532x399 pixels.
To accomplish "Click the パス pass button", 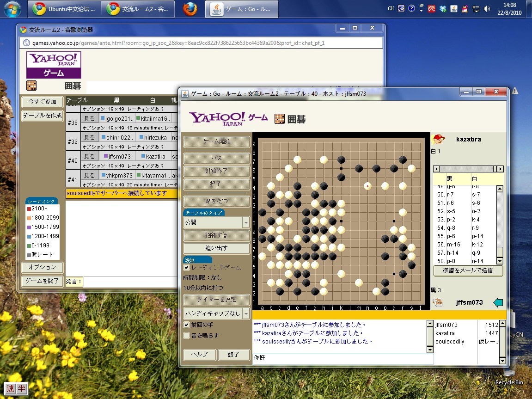I will [217, 158].
